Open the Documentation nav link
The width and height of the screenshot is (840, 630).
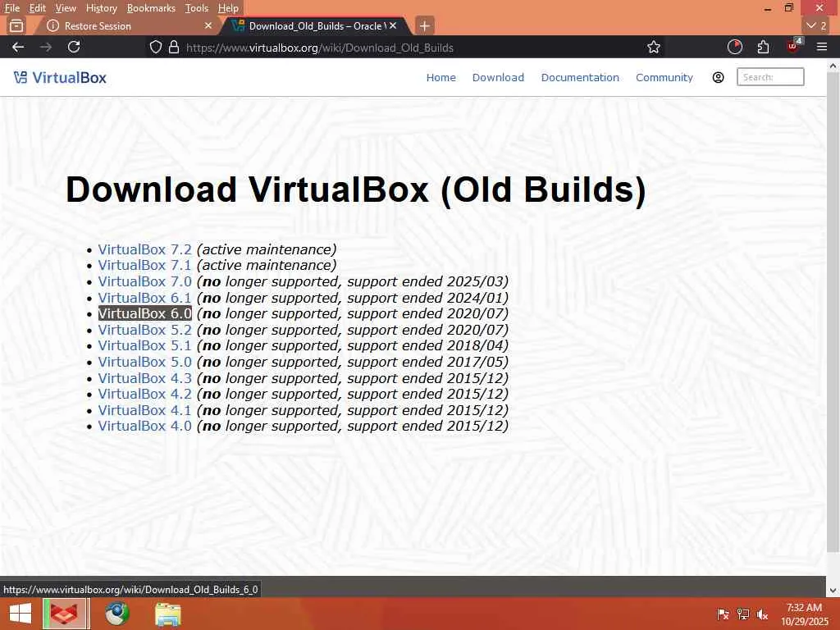580,77
